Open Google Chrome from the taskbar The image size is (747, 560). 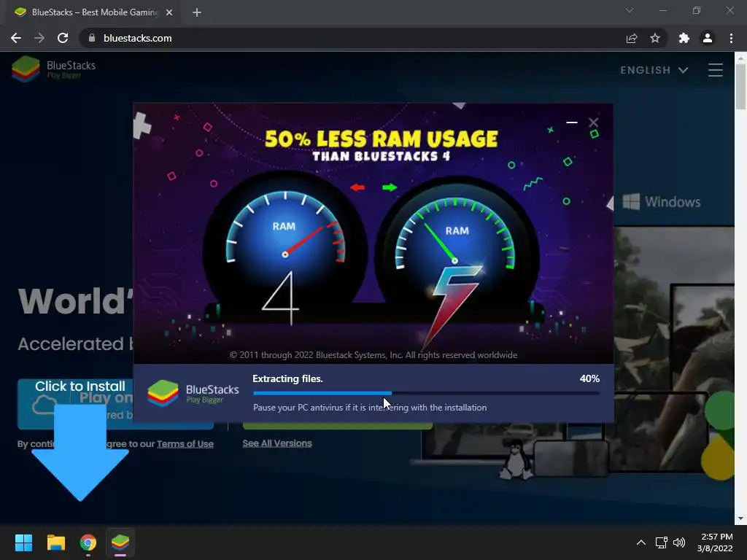(x=88, y=542)
